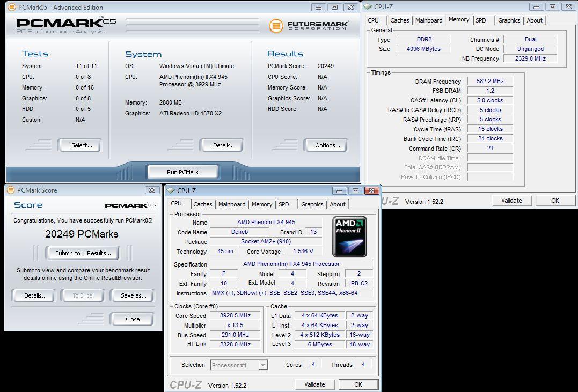Screen dimensions: 578x392
Task: Close the front CPU-Z window
Action: click(371, 190)
